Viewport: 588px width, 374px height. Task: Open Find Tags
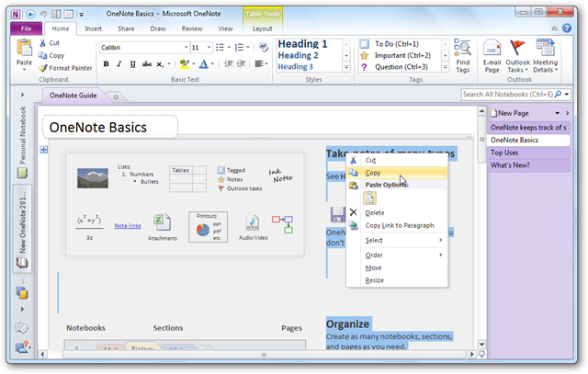pos(462,56)
